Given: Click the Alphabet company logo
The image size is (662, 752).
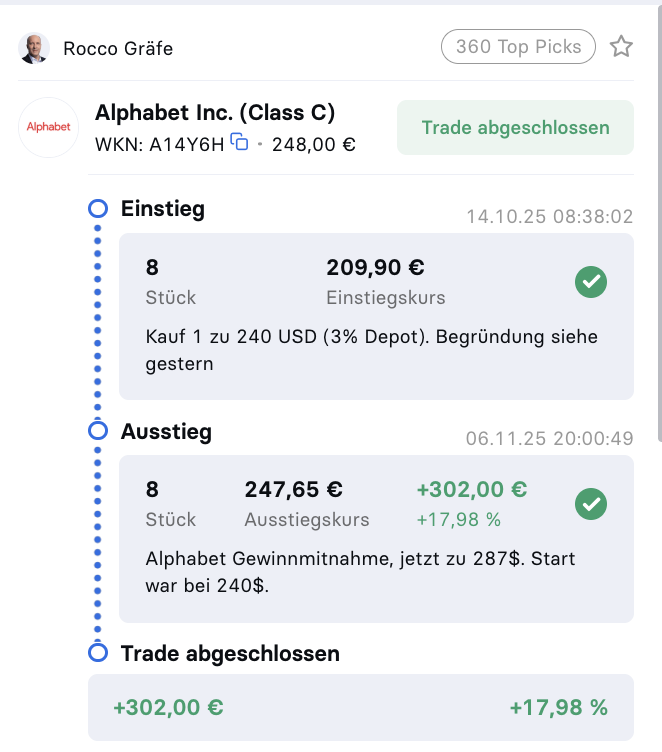Looking at the screenshot, I should click(x=49, y=127).
